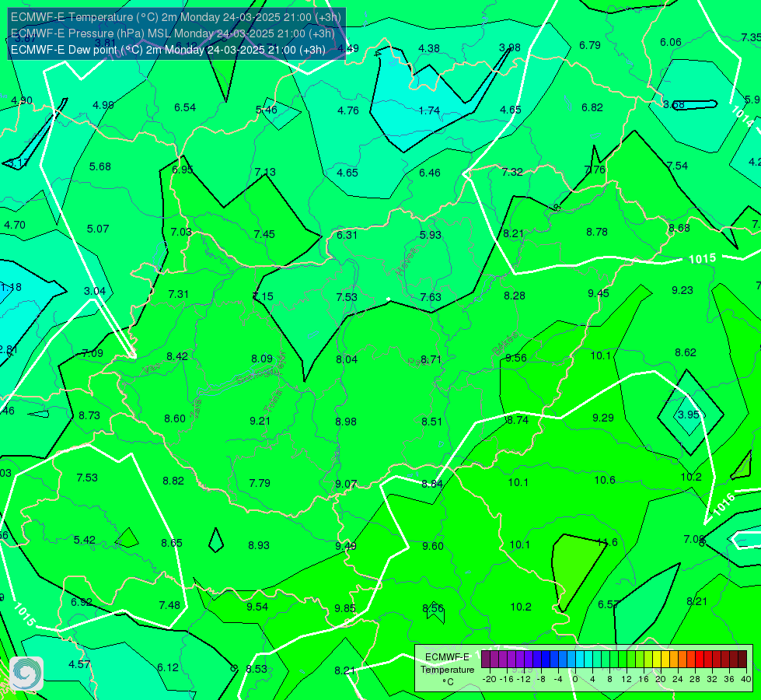
Task: Click the 9.85 temperature value
Action: pos(345,608)
